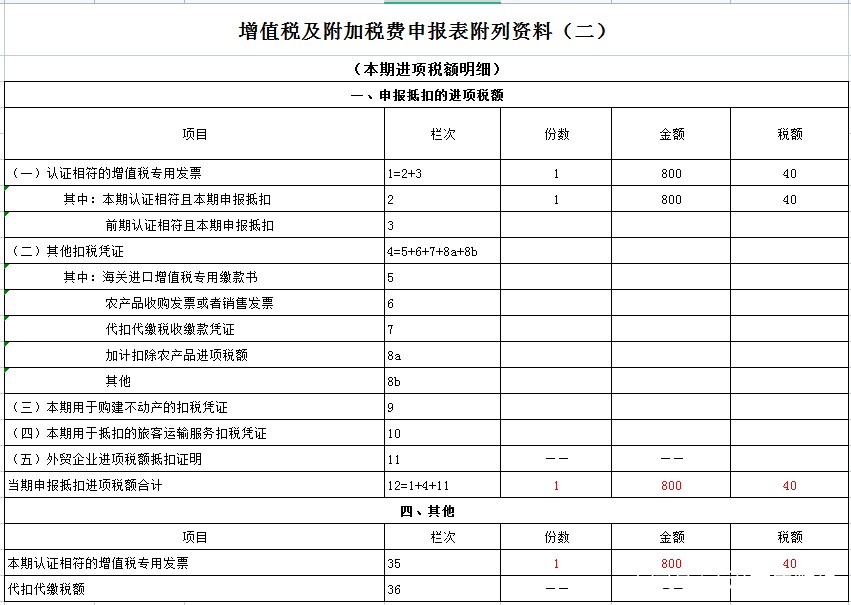The image size is (851, 605).
Task: Click the red 800 in 当期申报抵扣进项税额合计 row
Action: (671, 486)
